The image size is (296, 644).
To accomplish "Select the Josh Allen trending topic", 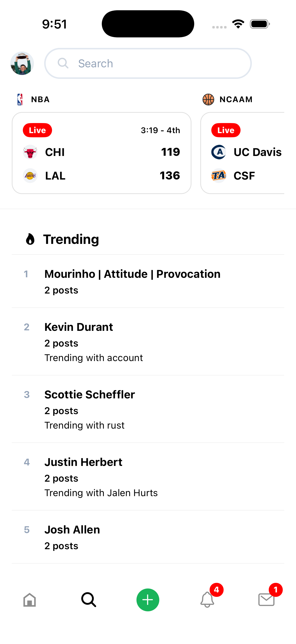I will pos(148,537).
